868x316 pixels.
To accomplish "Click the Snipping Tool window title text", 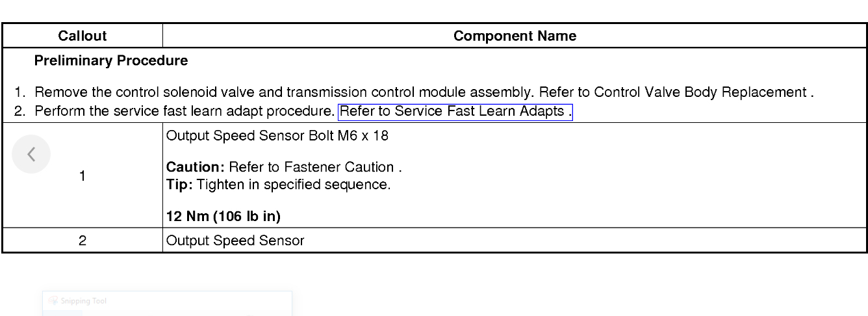I will point(83,301).
